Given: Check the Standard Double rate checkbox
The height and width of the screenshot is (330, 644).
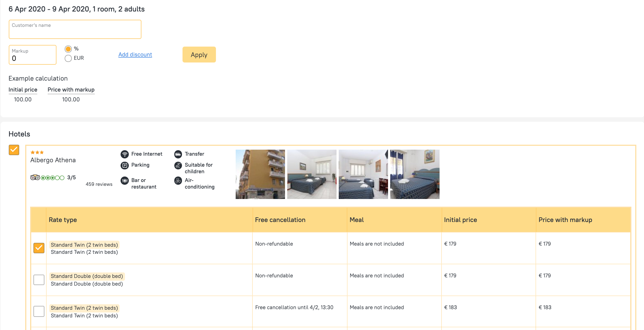Looking at the screenshot, I should [39, 280].
